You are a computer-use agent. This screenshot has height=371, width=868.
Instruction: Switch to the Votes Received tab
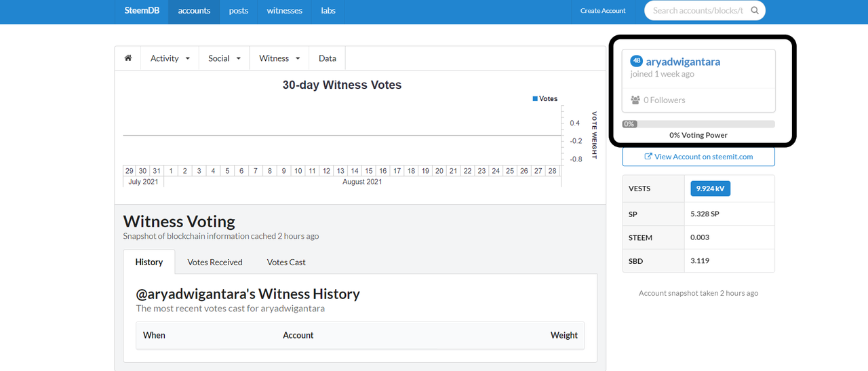pos(214,262)
